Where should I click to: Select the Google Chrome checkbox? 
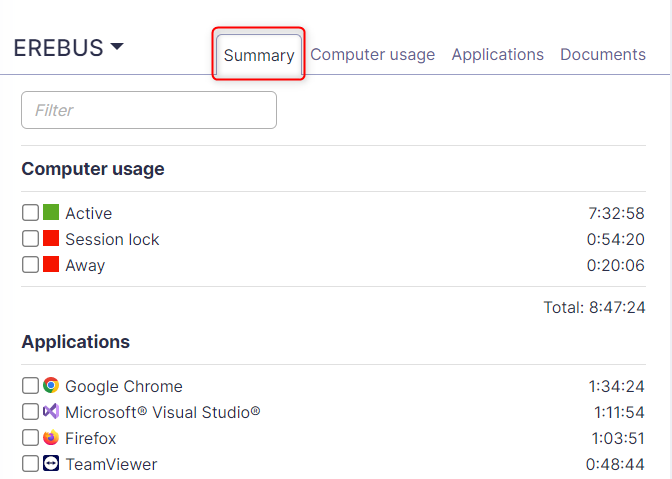pos(30,386)
